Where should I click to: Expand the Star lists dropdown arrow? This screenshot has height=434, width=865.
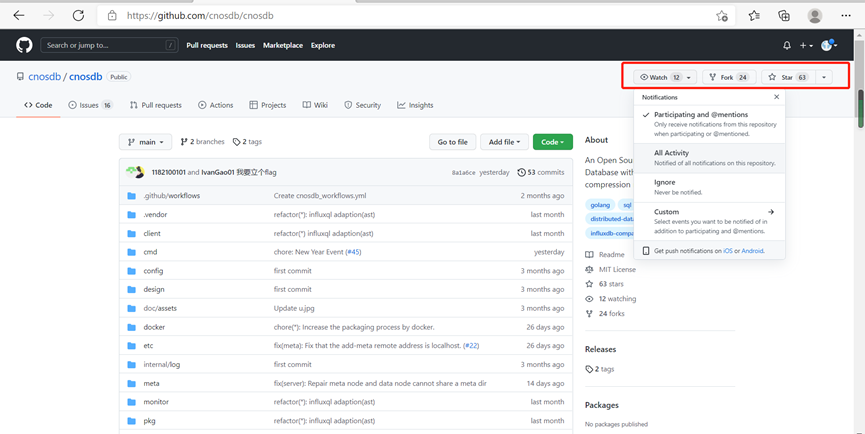click(824, 77)
